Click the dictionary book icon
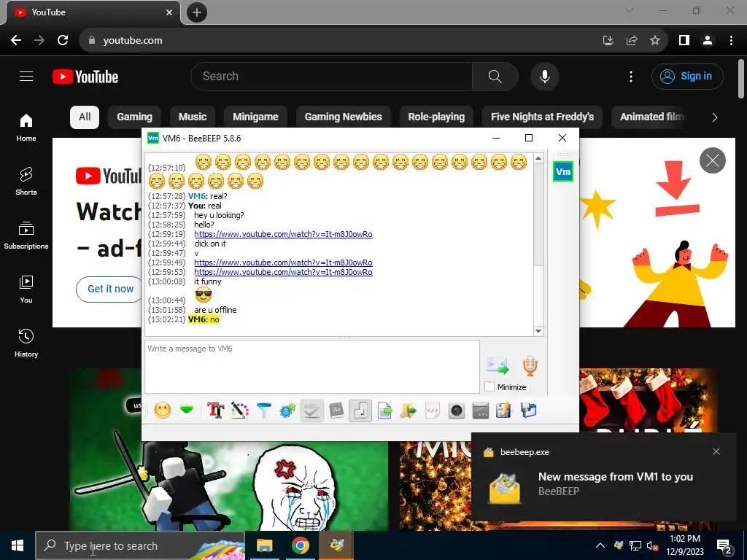This screenshot has width=747, height=560. tap(336, 410)
